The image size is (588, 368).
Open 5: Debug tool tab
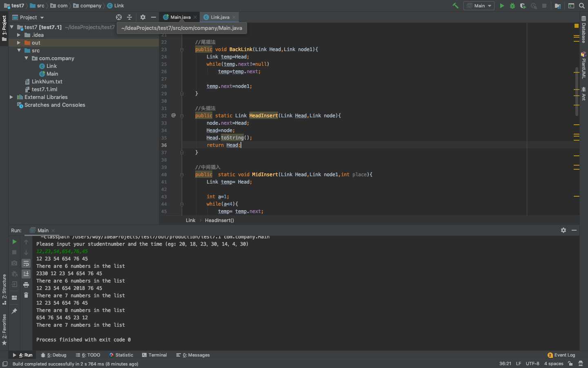pyautogui.click(x=53, y=355)
